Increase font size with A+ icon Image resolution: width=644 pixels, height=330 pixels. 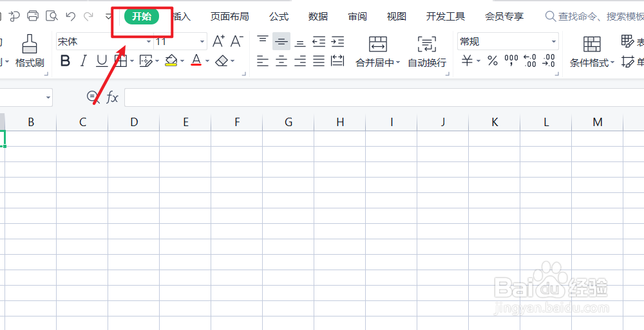click(x=218, y=41)
